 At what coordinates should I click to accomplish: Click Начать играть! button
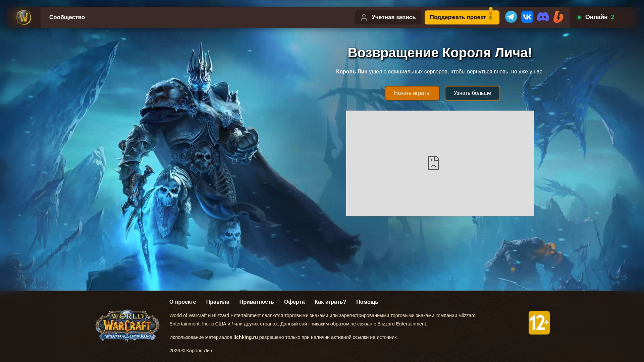click(x=412, y=93)
